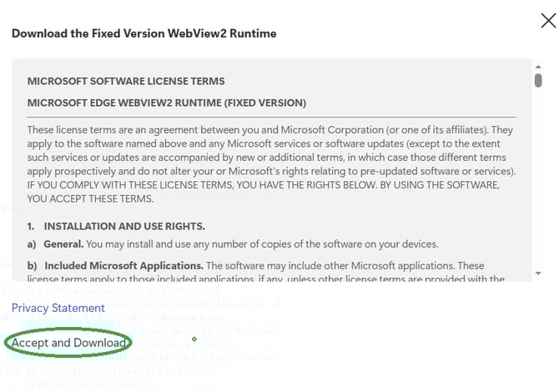The width and height of the screenshot is (559, 392).
Task: Open the Privacy Statement link
Action: click(x=58, y=308)
